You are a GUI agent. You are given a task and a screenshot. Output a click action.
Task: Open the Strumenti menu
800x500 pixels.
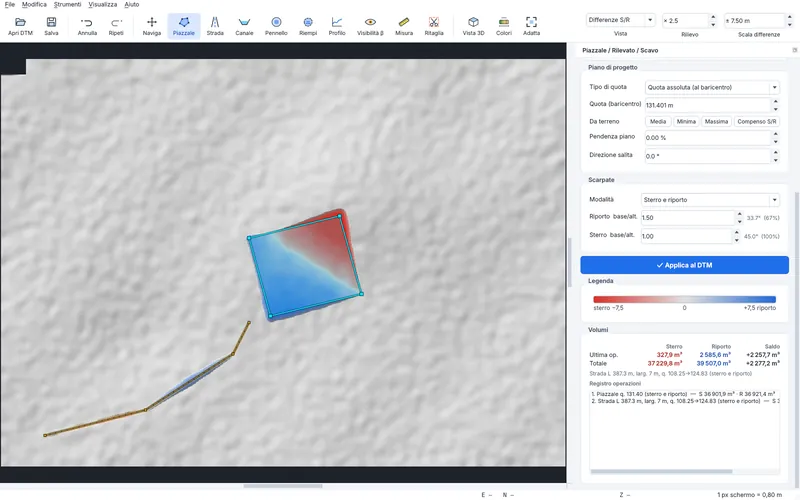coord(67,5)
